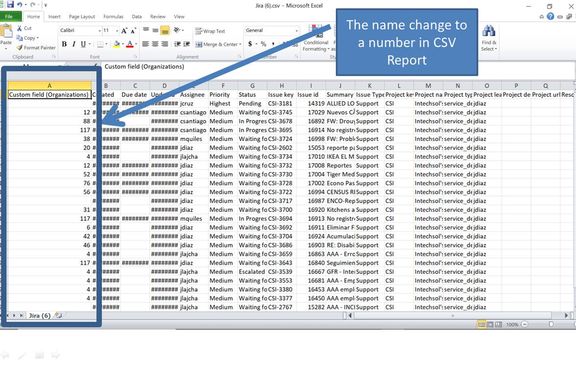Switch to the View tab
Image resolution: width=576 pixels, height=365 pixels.
coord(179,17)
